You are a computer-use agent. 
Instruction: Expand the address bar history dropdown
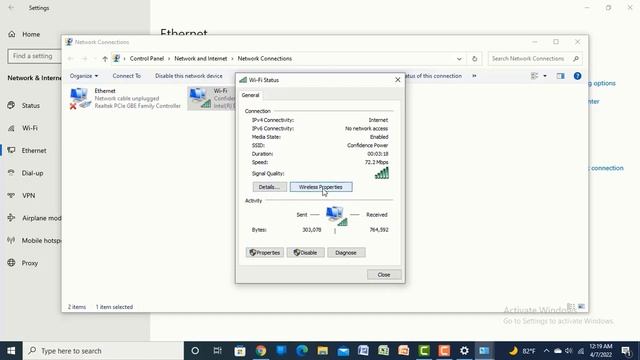459,59
